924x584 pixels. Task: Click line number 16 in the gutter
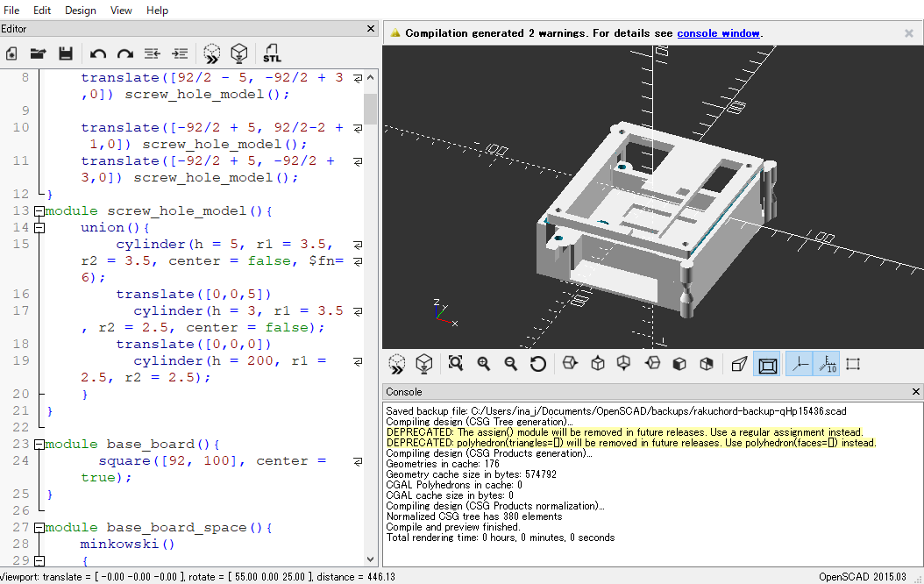[x=21, y=294]
